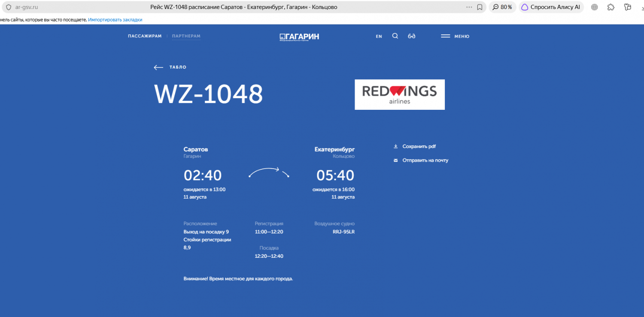This screenshot has width=644, height=317.
Task: Click the boarding time 12:20—12:40
Action: point(269,256)
